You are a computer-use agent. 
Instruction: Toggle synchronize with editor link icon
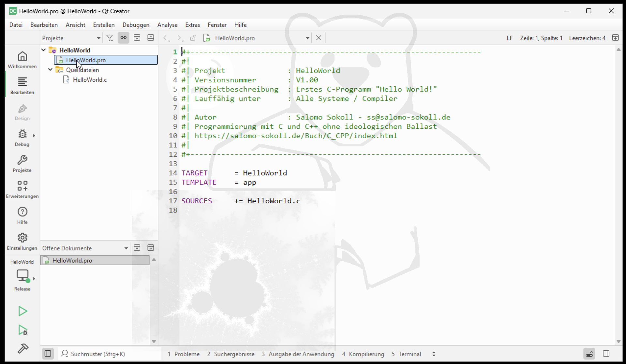click(x=124, y=38)
